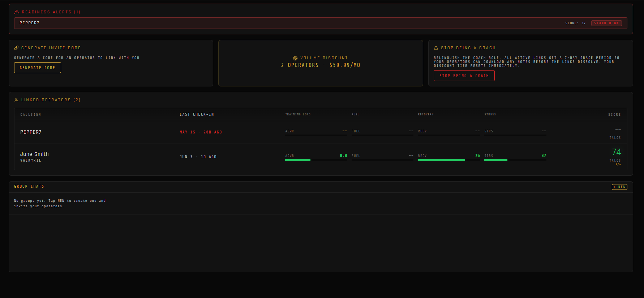This screenshot has height=298, width=644.
Task: Click the Stress column header
Action: [490, 114]
